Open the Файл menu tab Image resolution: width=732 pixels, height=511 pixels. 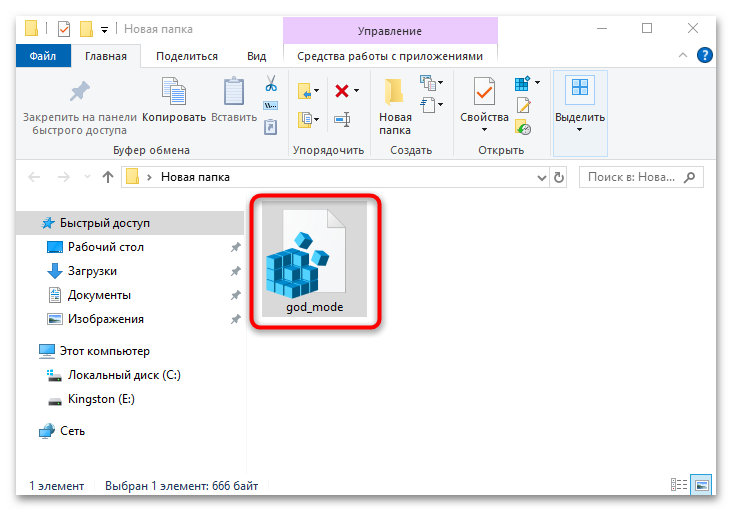coord(43,56)
